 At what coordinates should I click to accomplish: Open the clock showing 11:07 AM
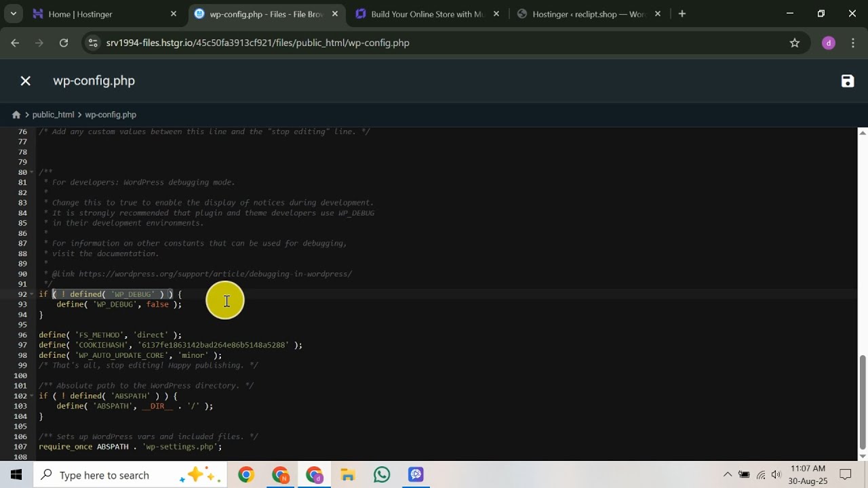pos(808,474)
